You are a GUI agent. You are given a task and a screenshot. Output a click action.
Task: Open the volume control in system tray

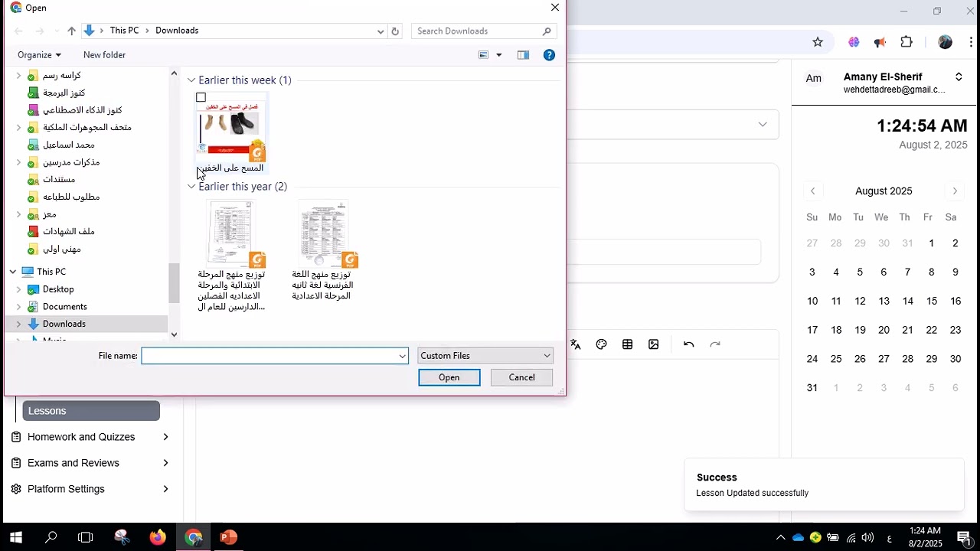click(x=867, y=537)
